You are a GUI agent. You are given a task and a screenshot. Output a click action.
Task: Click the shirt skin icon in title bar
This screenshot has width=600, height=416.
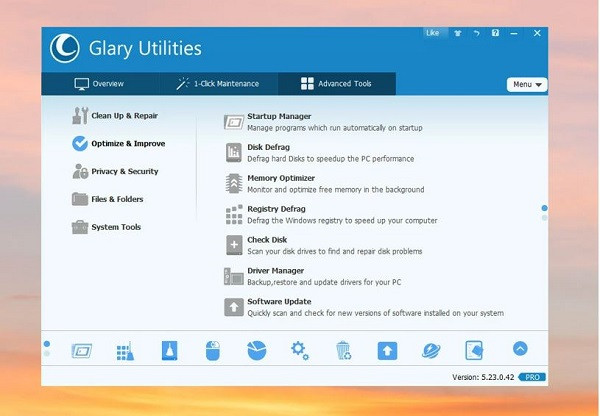click(x=458, y=33)
